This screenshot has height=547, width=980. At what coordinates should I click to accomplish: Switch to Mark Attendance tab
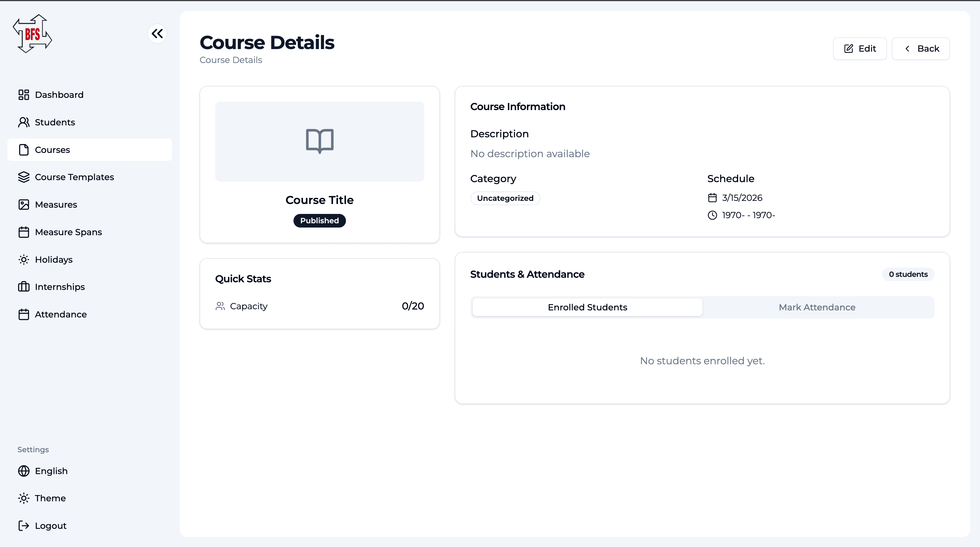[817, 307]
